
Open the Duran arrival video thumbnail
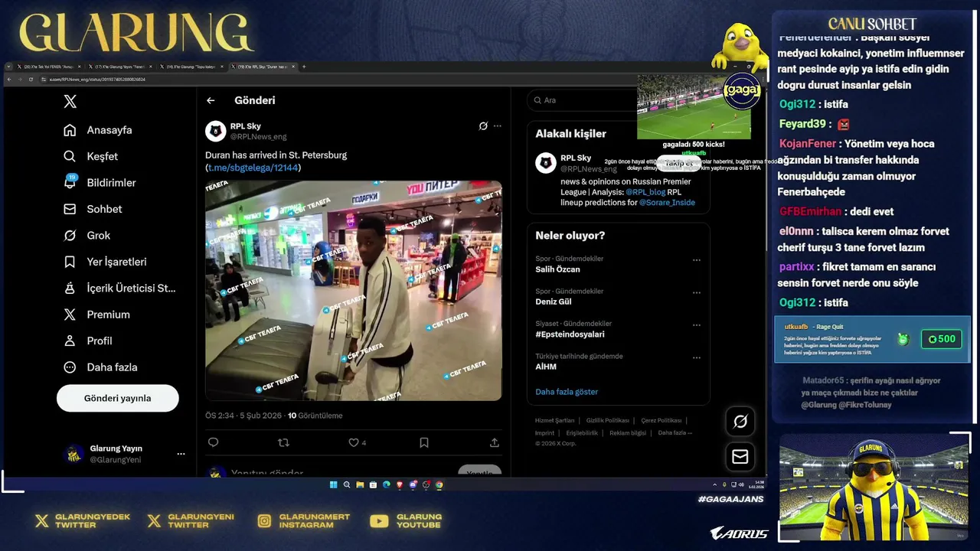(x=353, y=291)
